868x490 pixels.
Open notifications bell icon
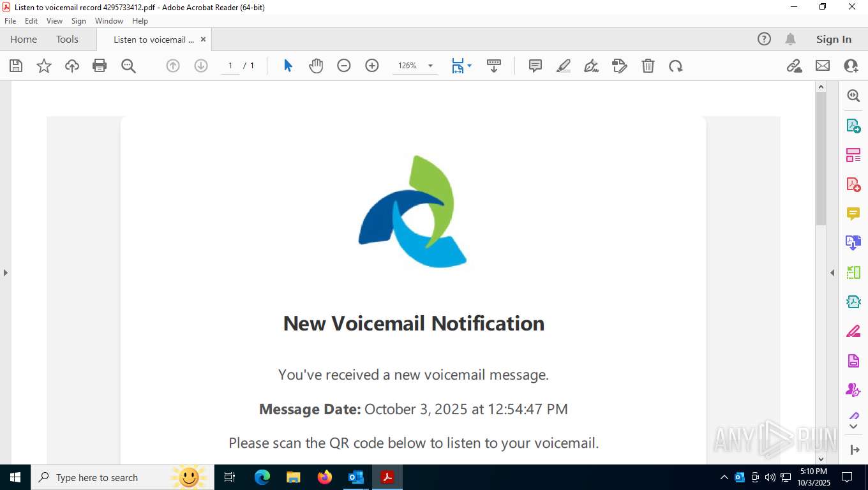[790, 39]
